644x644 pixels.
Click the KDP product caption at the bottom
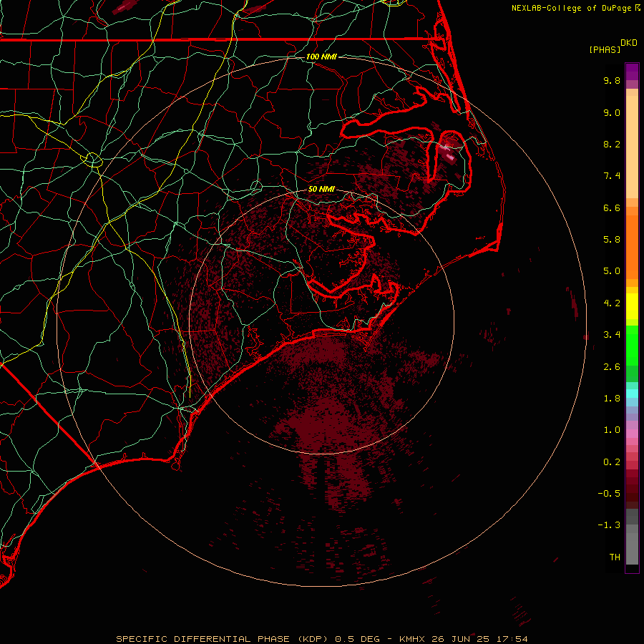point(321,639)
